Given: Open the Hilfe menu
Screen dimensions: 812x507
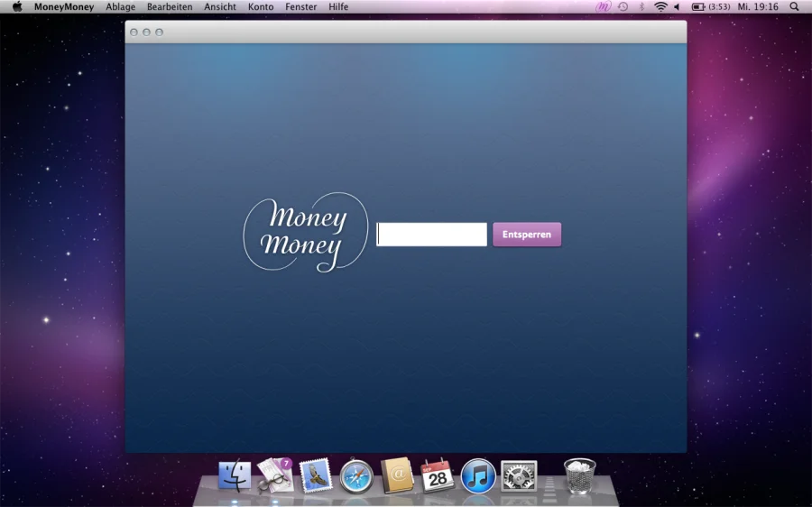Looking at the screenshot, I should [338, 6].
